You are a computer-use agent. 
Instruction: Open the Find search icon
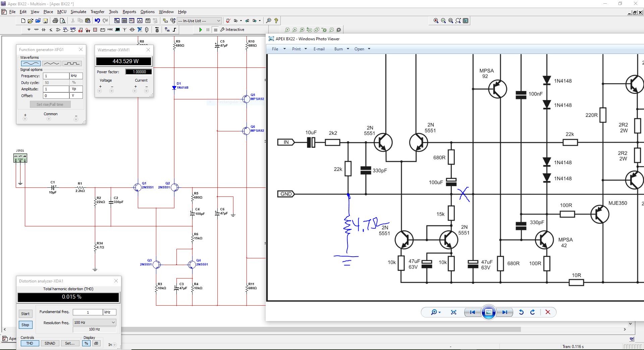pyautogui.click(x=268, y=21)
